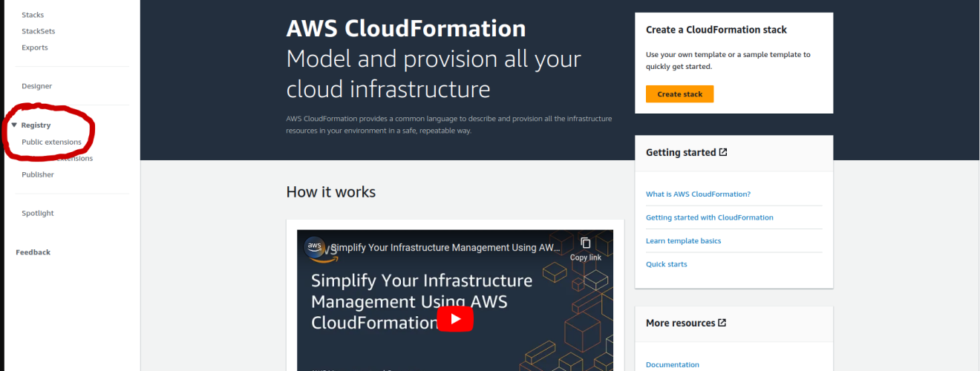Click the AWS CloudFormation page title
This screenshot has height=371, width=980.
[406, 28]
